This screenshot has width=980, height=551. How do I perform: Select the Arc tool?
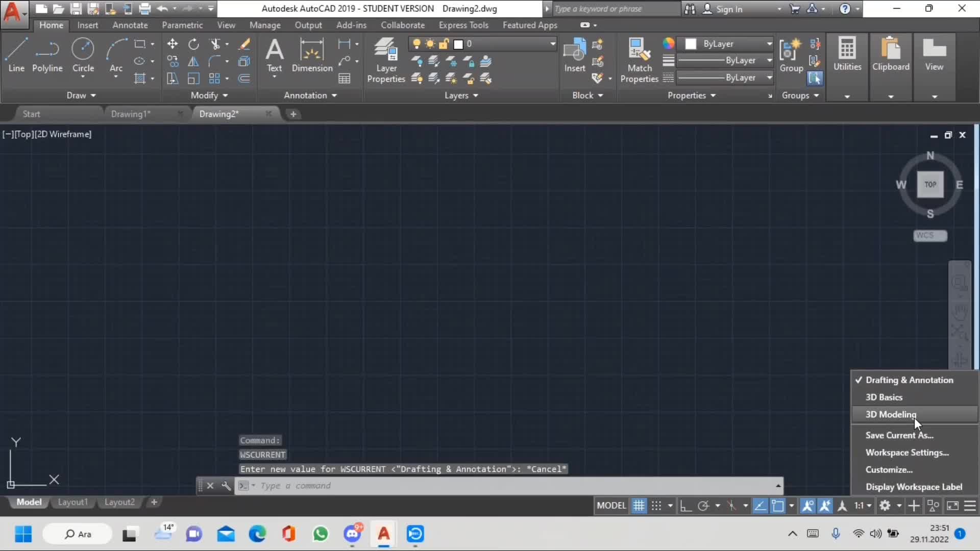(x=116, y=55)
